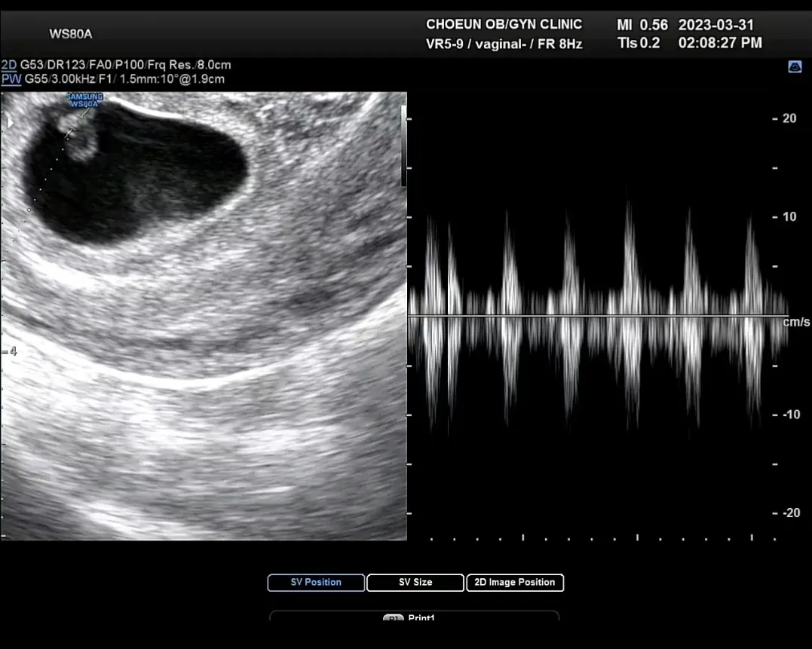Click the VR5-9 / vaginal- / FR 8Hz text
Viewport: 812px width, 649px height.
pos(504,44)
